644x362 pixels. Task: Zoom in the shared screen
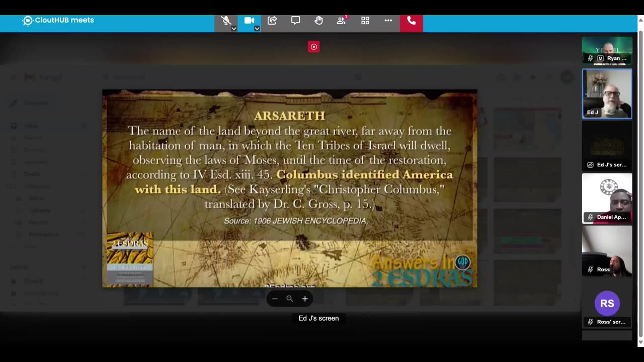pyautogui.click(x=305, y=299)
